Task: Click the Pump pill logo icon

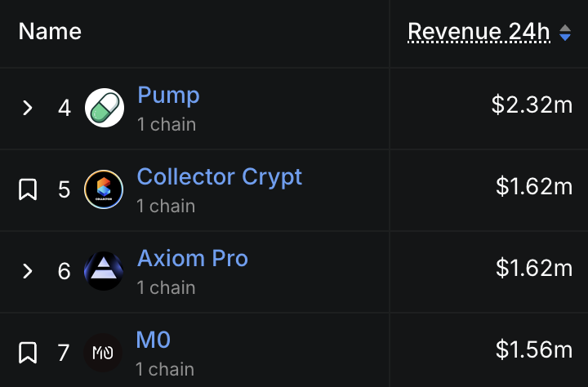Action: (105, 108)
